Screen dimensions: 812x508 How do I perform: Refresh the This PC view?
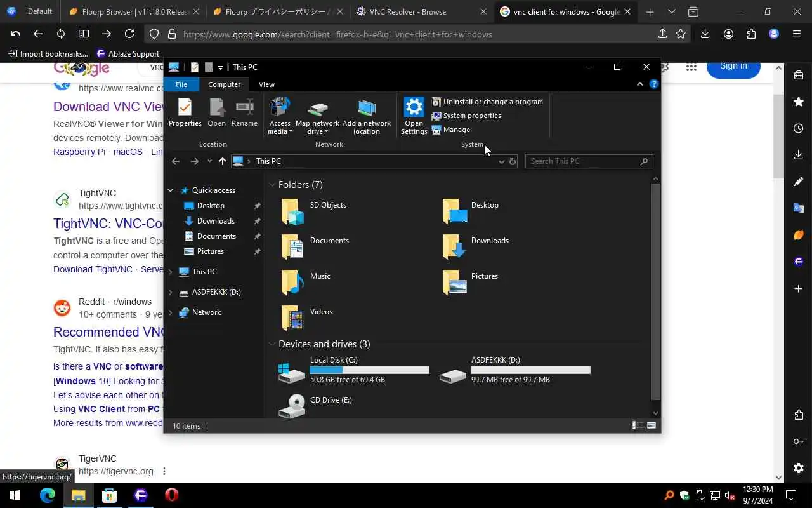(x=513, y=161)
